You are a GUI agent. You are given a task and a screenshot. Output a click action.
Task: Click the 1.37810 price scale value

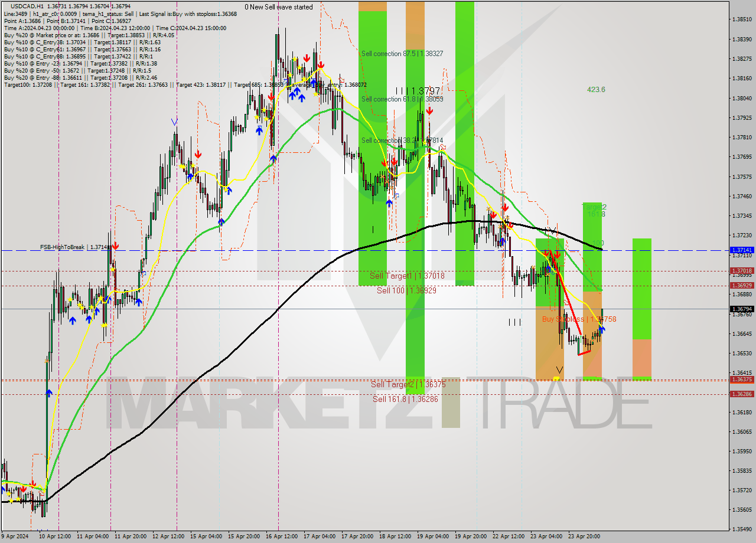741,137
